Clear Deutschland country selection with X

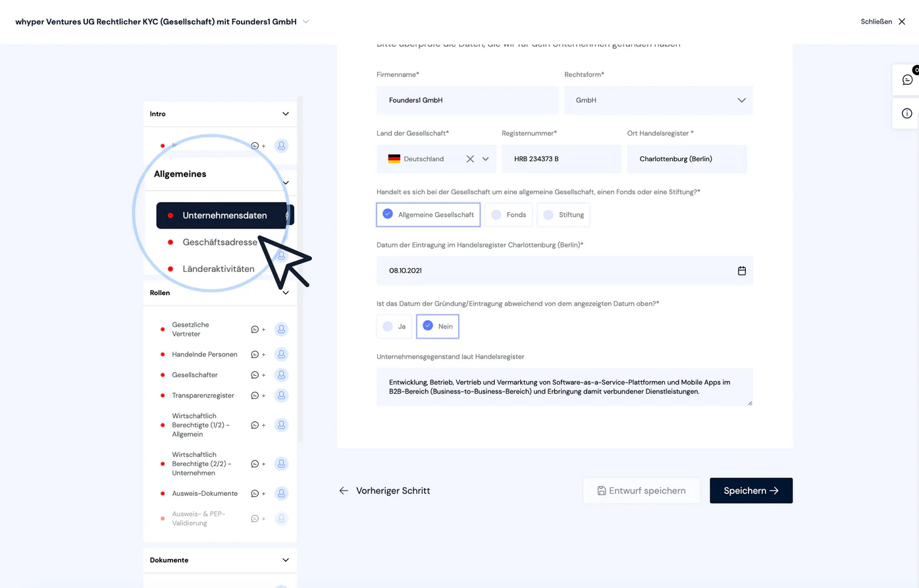coord(470,159)
